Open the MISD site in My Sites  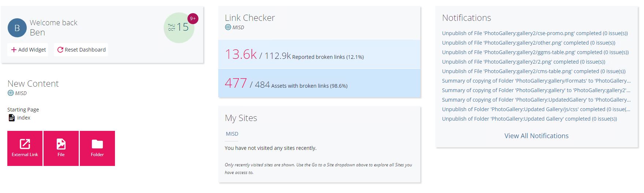232,134
